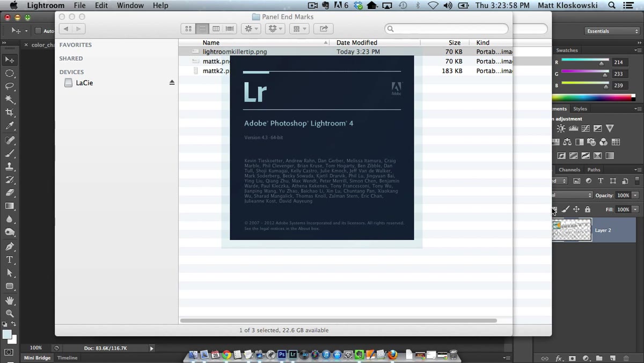This screenshot has width=644, height=363.
Task: Click the Finder search field
Action: point(447,28)
